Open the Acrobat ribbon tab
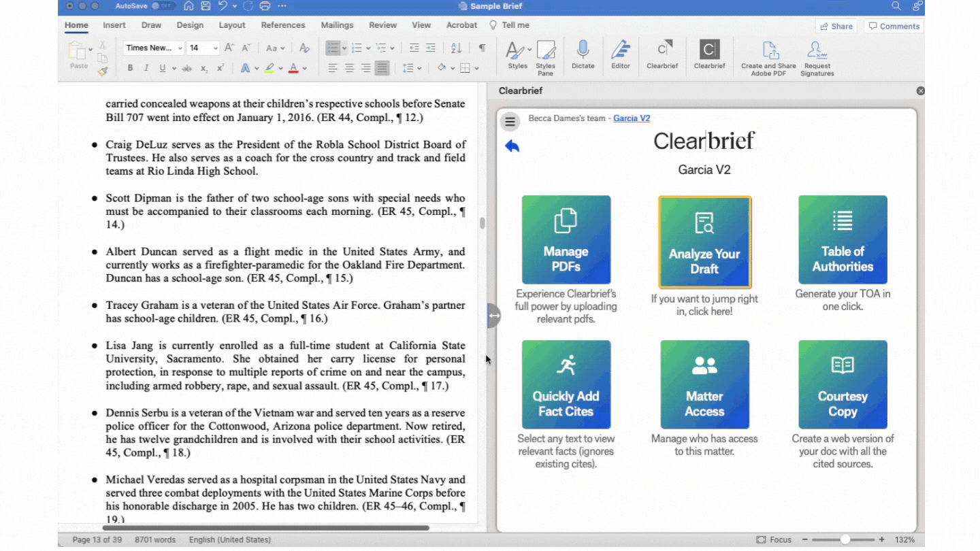The image size is (980, 551). click(x=461, y=25)
